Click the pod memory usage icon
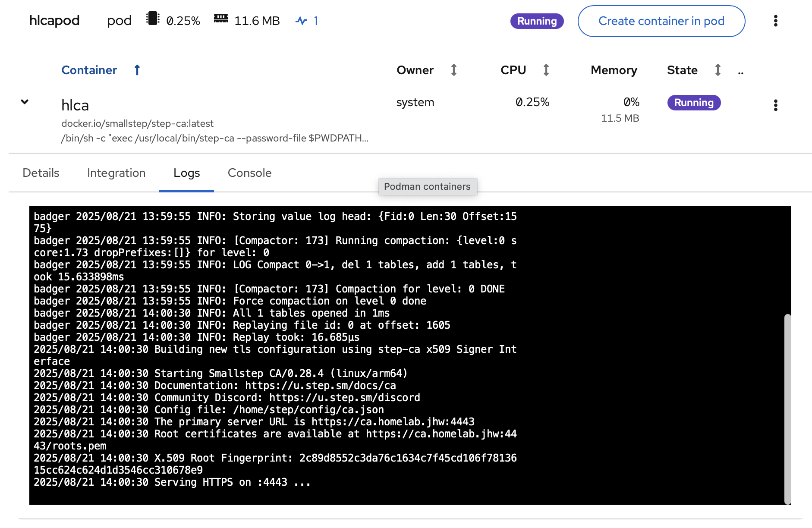 click(x=220, y=19)
